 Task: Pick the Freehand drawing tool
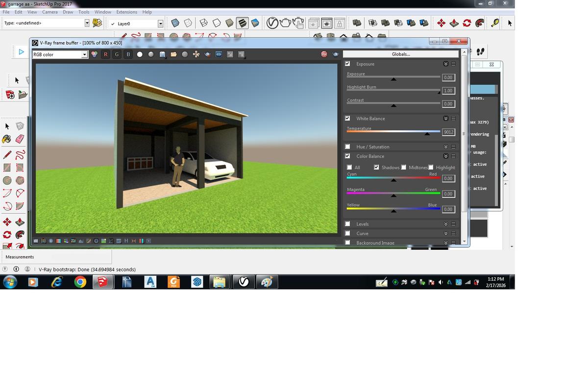(20, 155)
